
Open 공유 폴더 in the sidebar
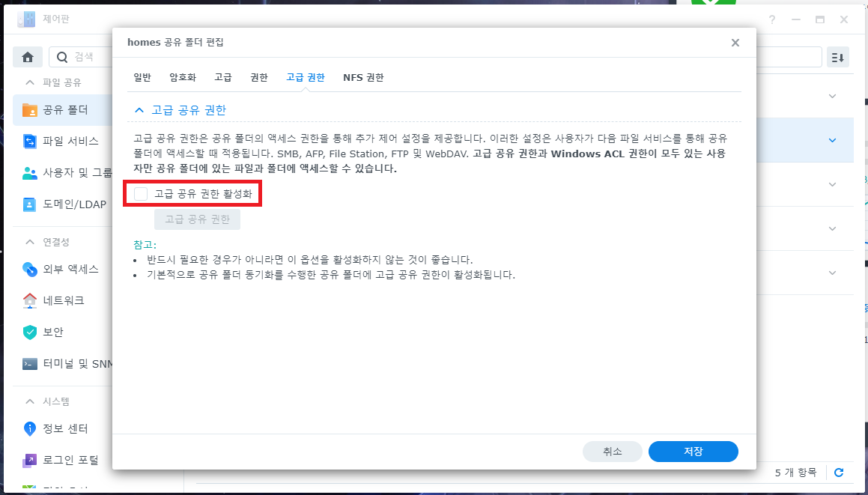pyautogui.click(x=64, y=110)
